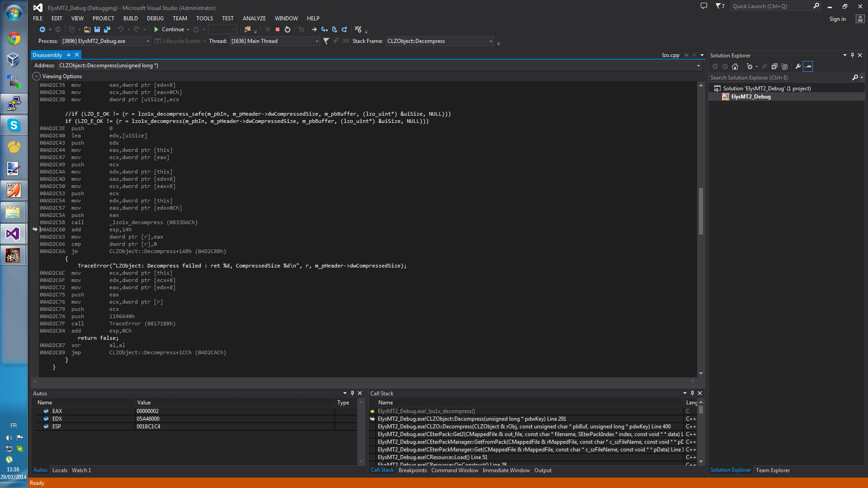Image resolution: width=868 pixels, height=488 pixels.
Task: Toggle Preview Selected Items in Solution Explorer
Action: pyautogui.click(x=808, y=66)
